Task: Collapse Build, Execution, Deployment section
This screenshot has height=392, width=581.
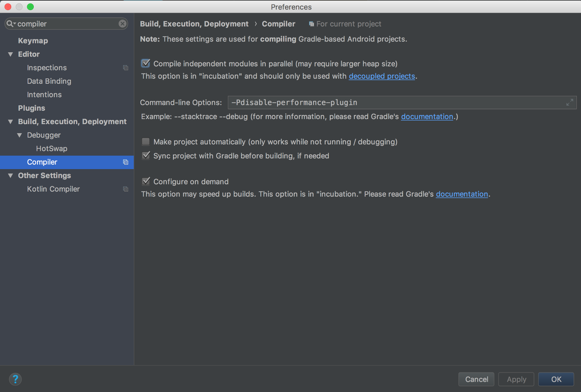Action: (x=11, y=122)
